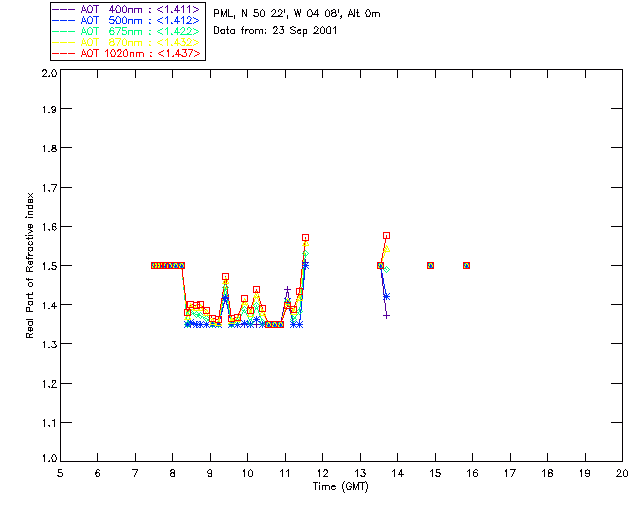Click the purple plus marker lowest near 13.7 GMT
Screen dimensions: 640x512
pyautogui.click(x=387, y=316)
